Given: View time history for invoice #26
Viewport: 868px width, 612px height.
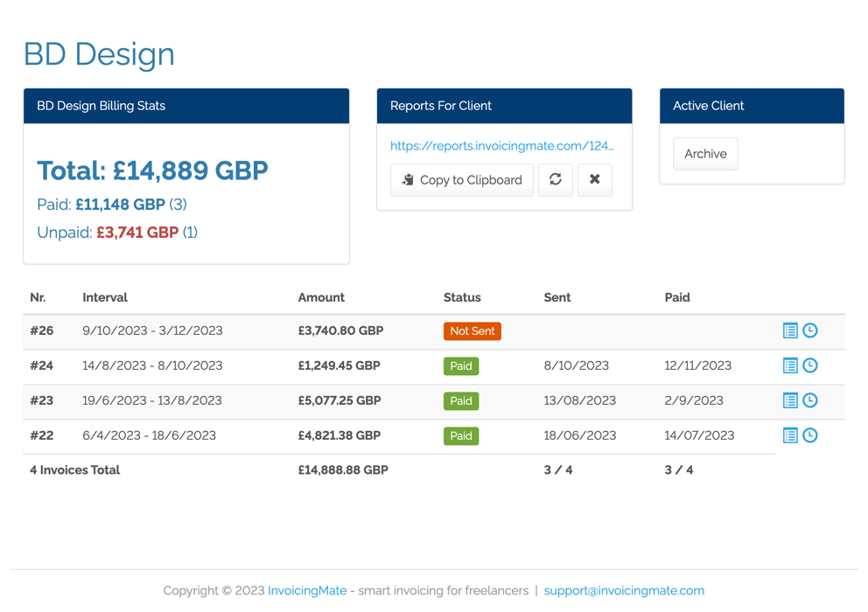Looking at the screenshot, I should 810,330.
